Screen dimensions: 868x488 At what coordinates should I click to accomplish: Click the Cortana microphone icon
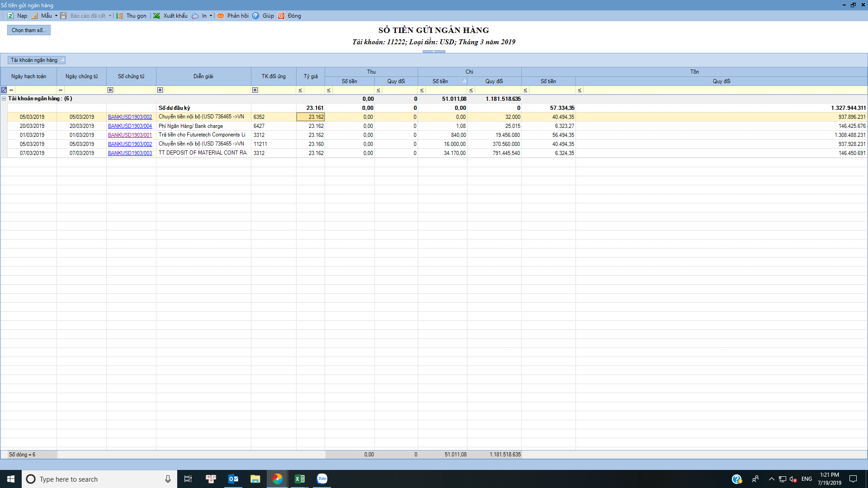(x=168, y=479)
